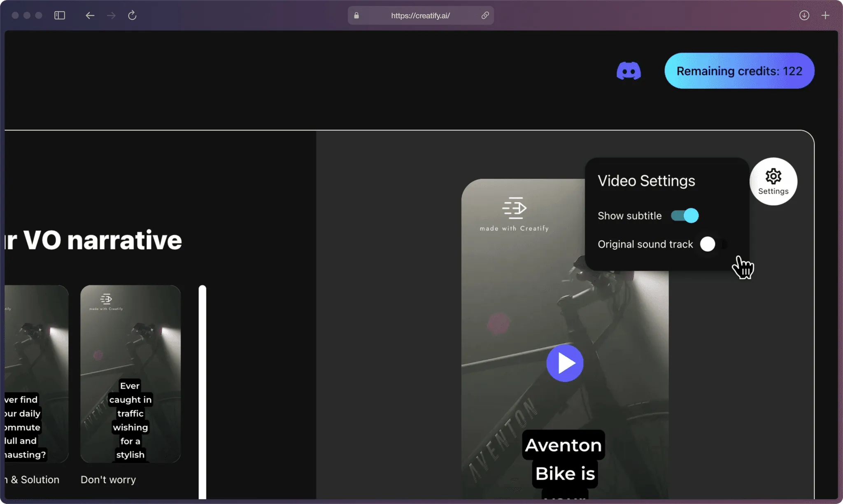Reload the page with refresh icon
Screen dimensions: 843x504
click(132, 15)
